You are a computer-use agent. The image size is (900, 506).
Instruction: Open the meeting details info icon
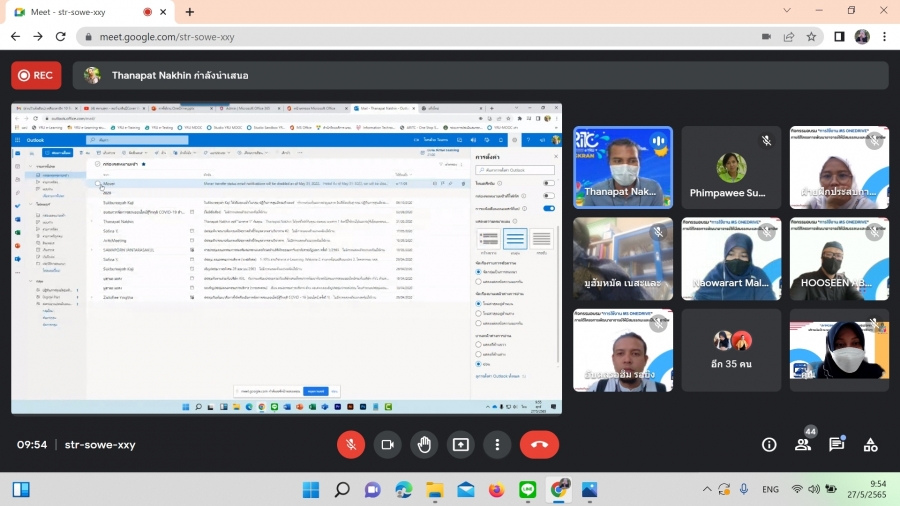tap(769, 445)
